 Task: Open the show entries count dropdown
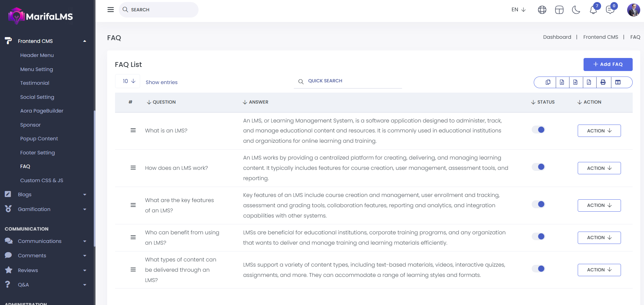coord(128,81)
